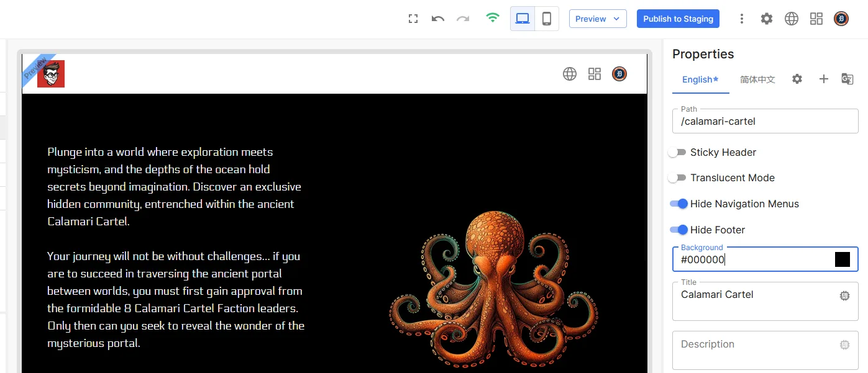Select the 简体中文 language tab
The image size is (868, 373).
coord(757,79)
